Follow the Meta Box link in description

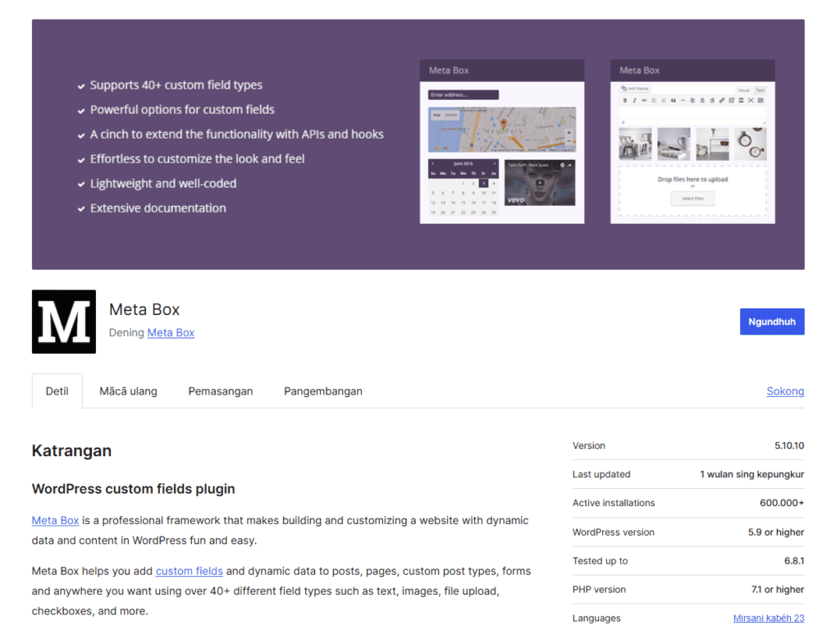coord(55,520)
